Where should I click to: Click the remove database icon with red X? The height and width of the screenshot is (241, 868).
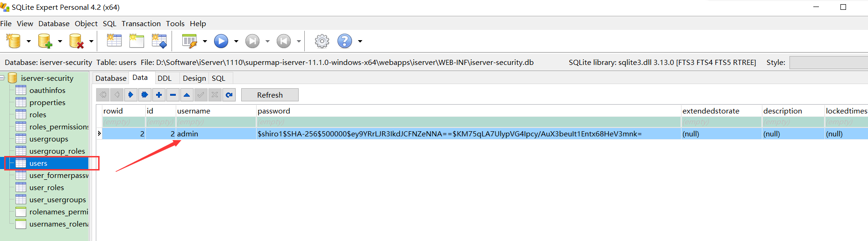click(x=76, y=41)
